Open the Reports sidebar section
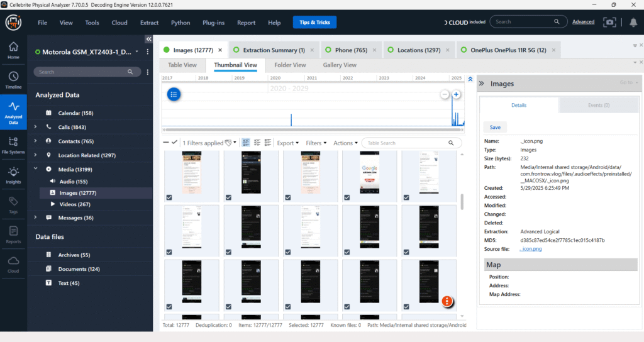The width and height of the screenshot is (644, 342). [x=13, y=235]
